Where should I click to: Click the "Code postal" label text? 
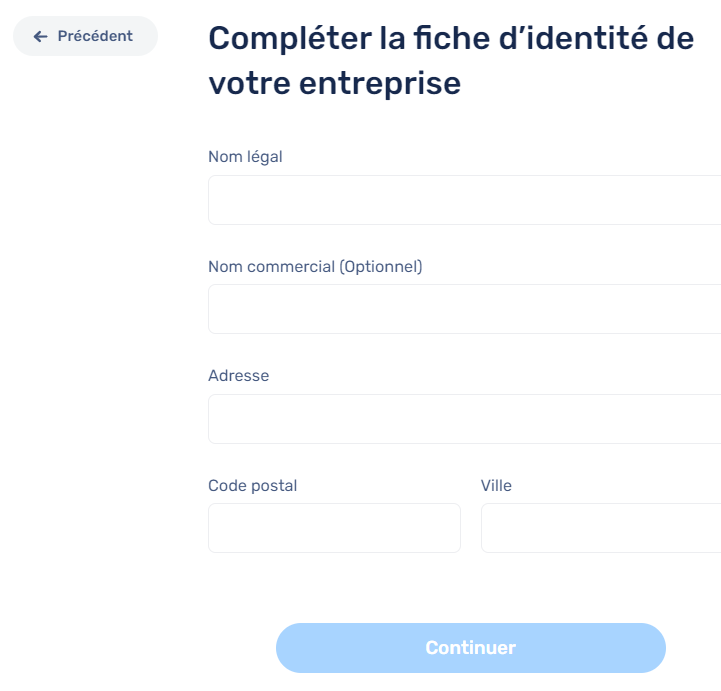252,486
